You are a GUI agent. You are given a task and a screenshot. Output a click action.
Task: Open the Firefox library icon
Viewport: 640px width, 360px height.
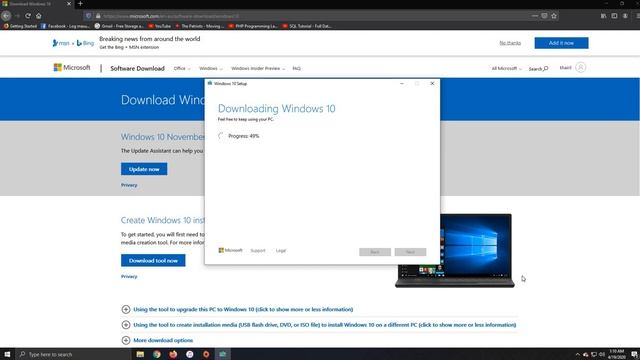603,16
